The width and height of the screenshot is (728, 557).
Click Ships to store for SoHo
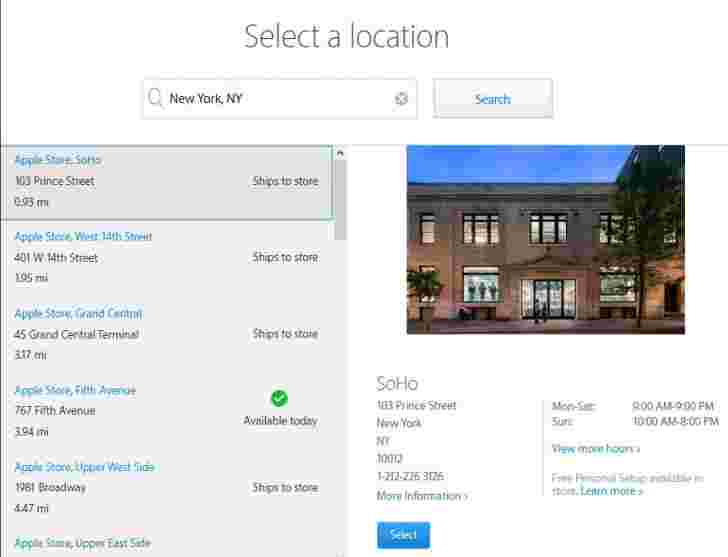[x=286, y=181]
